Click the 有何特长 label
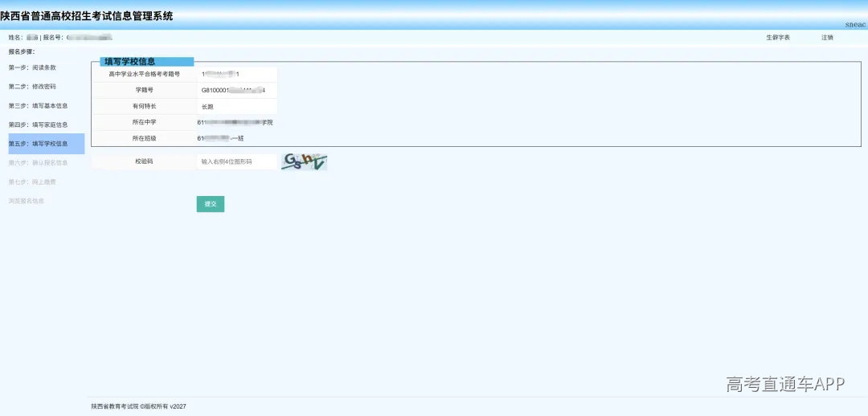Viewport: 868px width, 416px height. [x=144, y=106]
